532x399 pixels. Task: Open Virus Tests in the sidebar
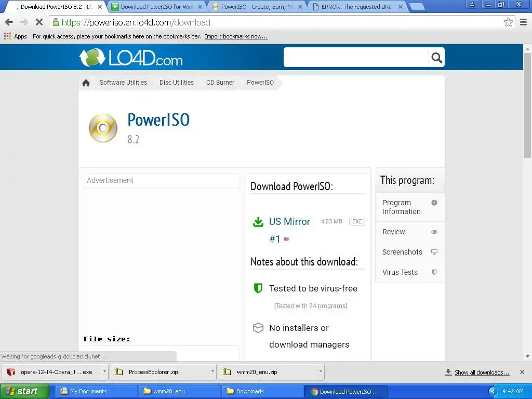[x=410, y=272]
